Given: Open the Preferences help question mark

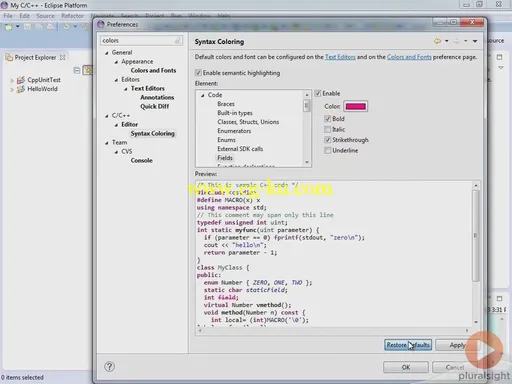Looking at the screenshot, I should (109, 367).
